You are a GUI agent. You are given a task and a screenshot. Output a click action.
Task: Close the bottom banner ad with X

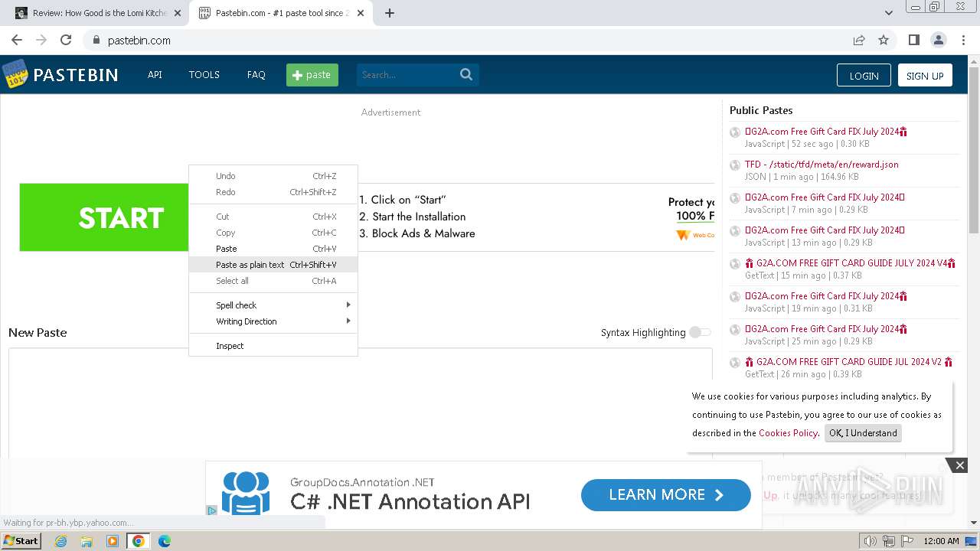click(x=959, y=465)
